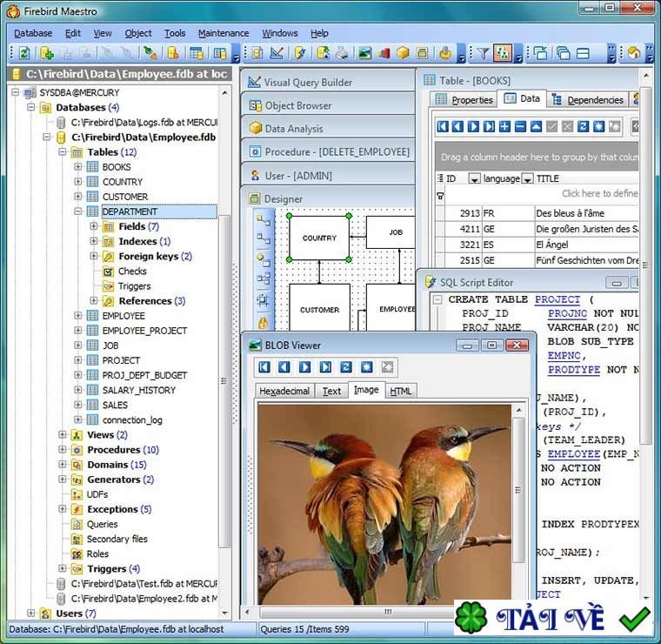Open the language column filter dropdown
Image resolution: width=661 pixels, height=644 pixels.
(x=526, y=179)
